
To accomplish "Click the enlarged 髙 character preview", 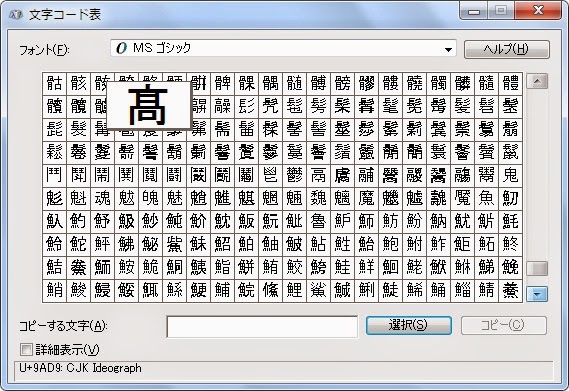I will [149, 105].
